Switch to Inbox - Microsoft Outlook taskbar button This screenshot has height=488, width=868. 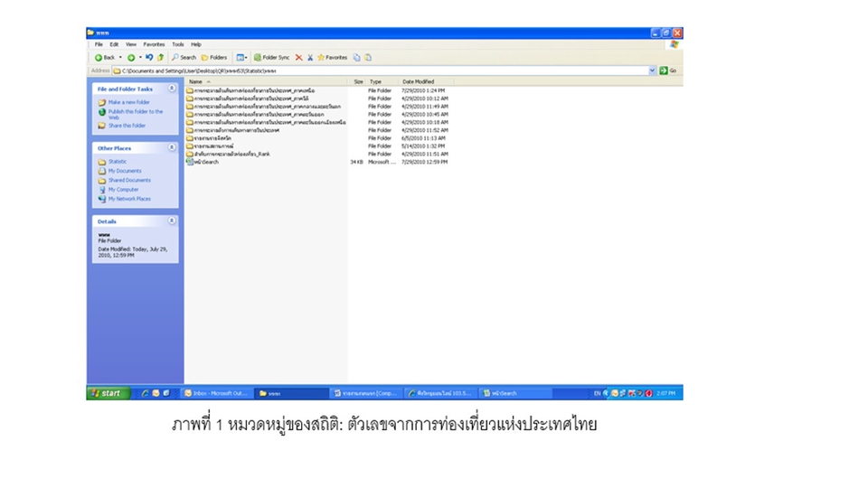tap(216, 393)
